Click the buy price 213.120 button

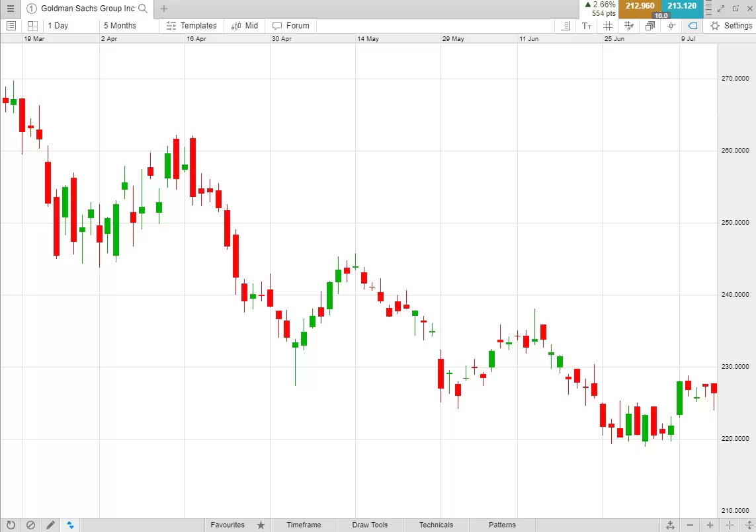pos(681,9)
